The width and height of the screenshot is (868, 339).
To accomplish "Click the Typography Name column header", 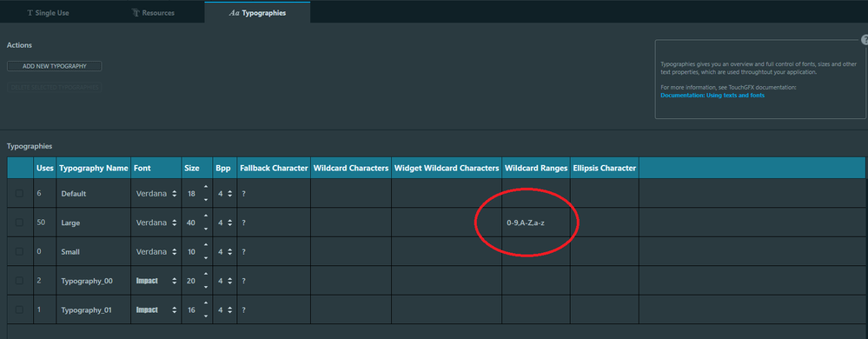I will 94,168.
